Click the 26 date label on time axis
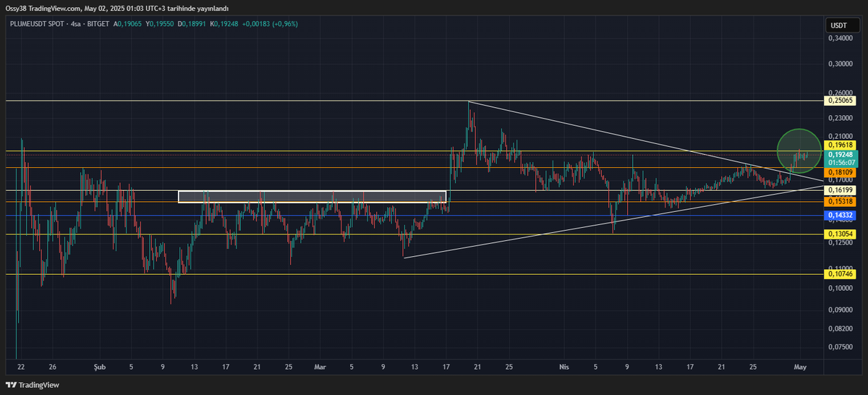Screen dimensions: 868x395 52,367
